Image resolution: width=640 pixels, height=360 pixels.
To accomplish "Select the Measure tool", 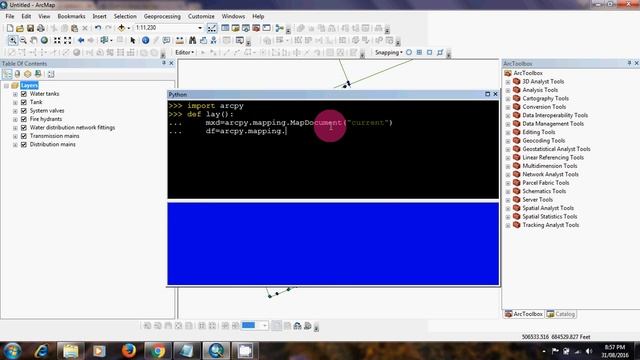I will 180,40.
